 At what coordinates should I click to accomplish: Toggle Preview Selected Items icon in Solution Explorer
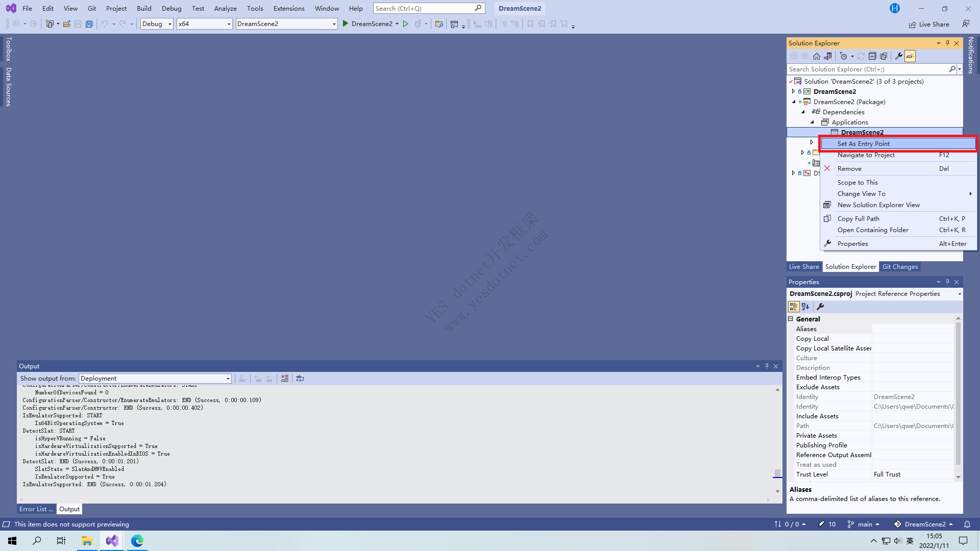[910, 57]
